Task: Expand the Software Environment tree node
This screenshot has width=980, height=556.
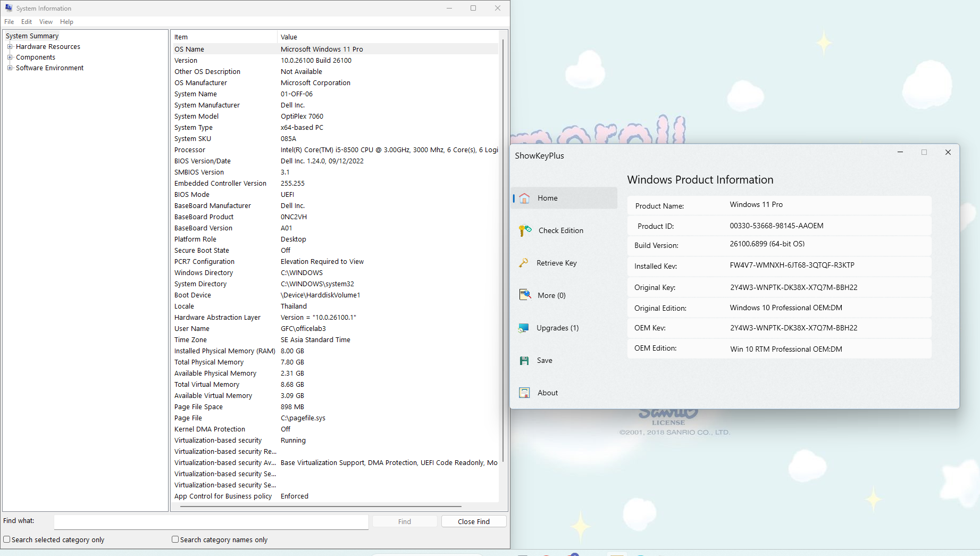Action: pos(10,68)
